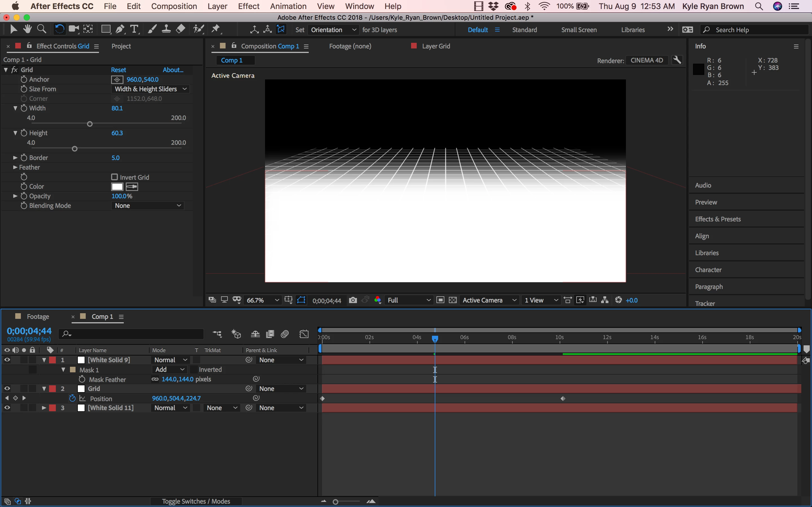Select the Puppet Pin tool
The height and width of the screenshot is (507, 812).
coord(216,30)
